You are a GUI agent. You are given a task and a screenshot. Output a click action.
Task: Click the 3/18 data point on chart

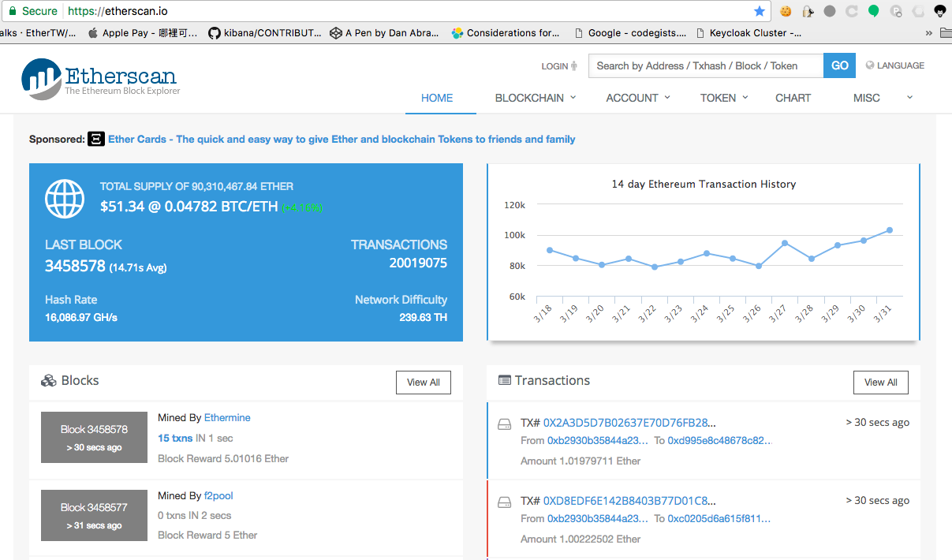tap(550, 250)
